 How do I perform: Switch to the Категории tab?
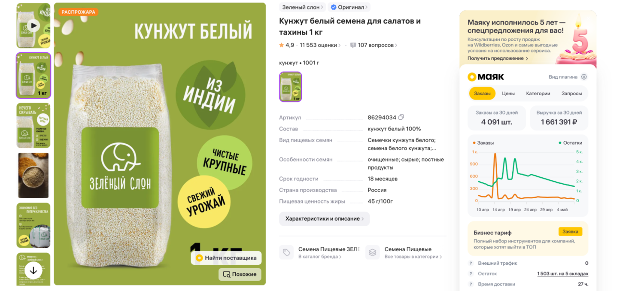[538, 93]
